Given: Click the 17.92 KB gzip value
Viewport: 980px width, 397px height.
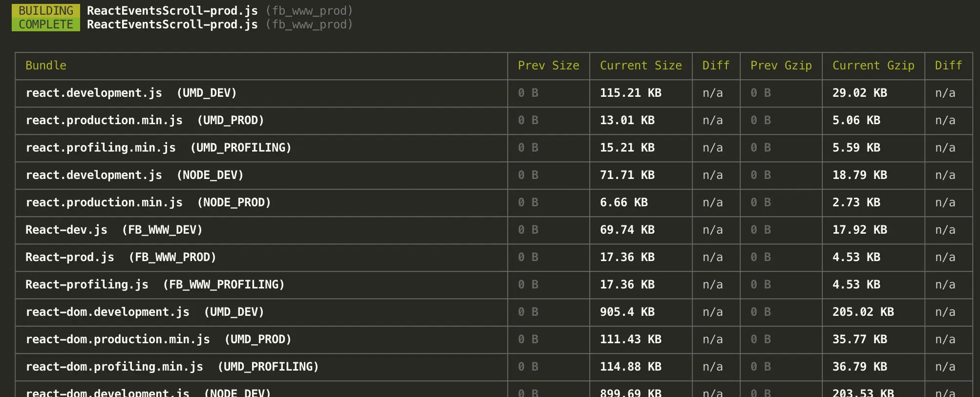Looking at the screenshot, I should 860,230.
